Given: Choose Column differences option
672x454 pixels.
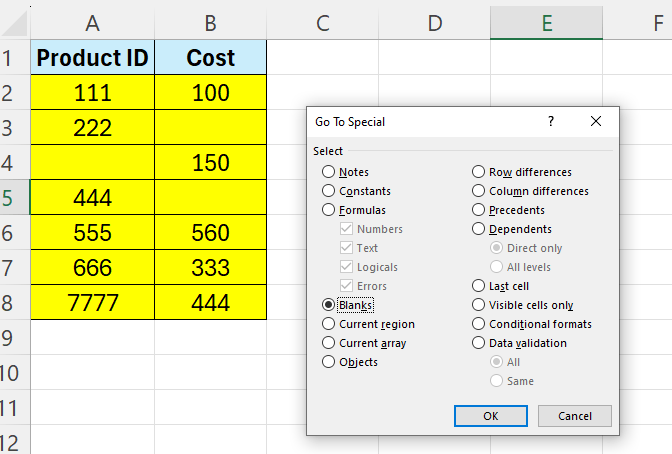Looking at the screenshot, I should click(479, 191).
